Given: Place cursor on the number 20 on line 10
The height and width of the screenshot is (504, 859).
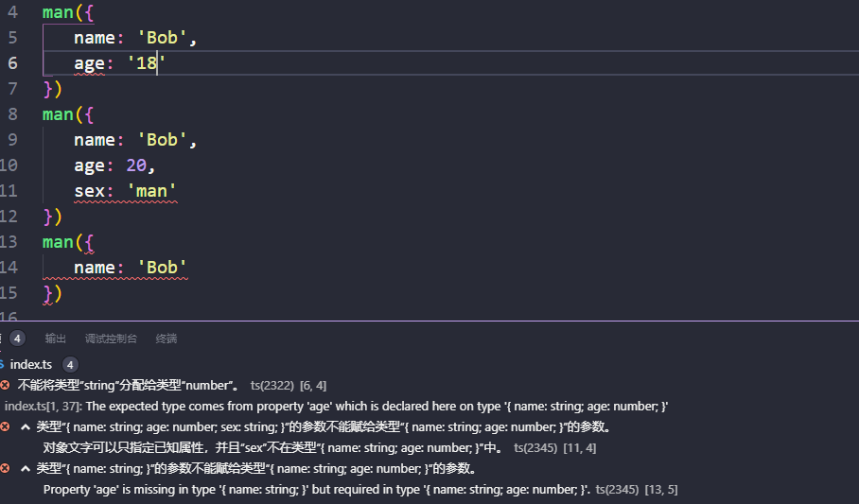Looking at the screenshot, I should pyautogui.click(x=136, y=165).
